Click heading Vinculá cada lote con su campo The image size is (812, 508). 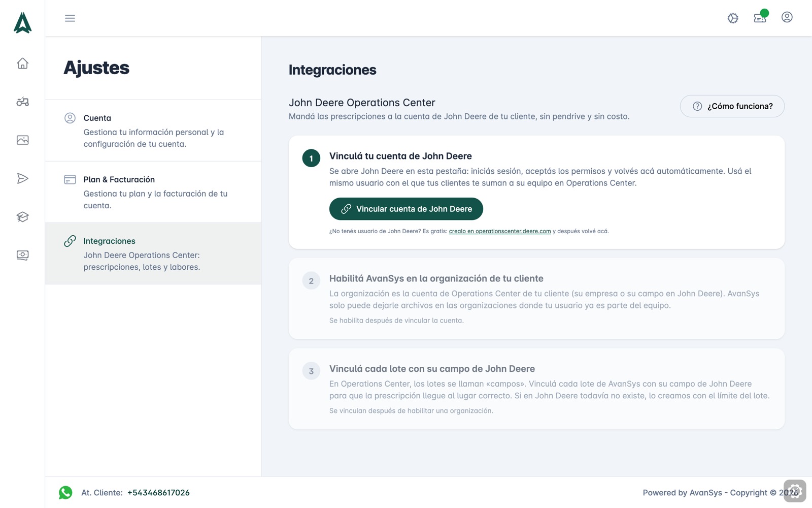(x=432, y=369)
